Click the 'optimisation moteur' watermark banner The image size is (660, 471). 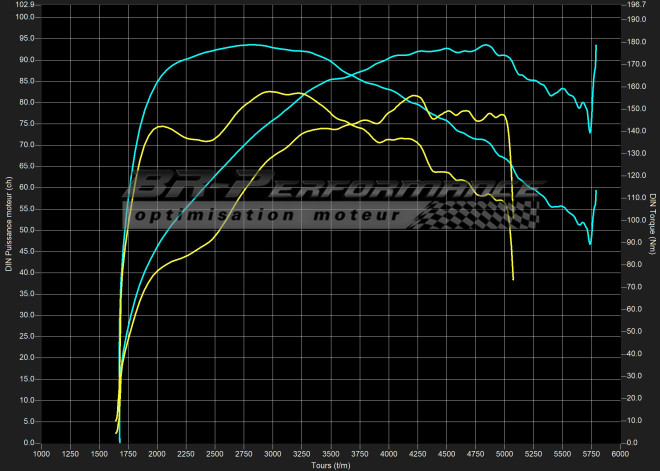265,215
